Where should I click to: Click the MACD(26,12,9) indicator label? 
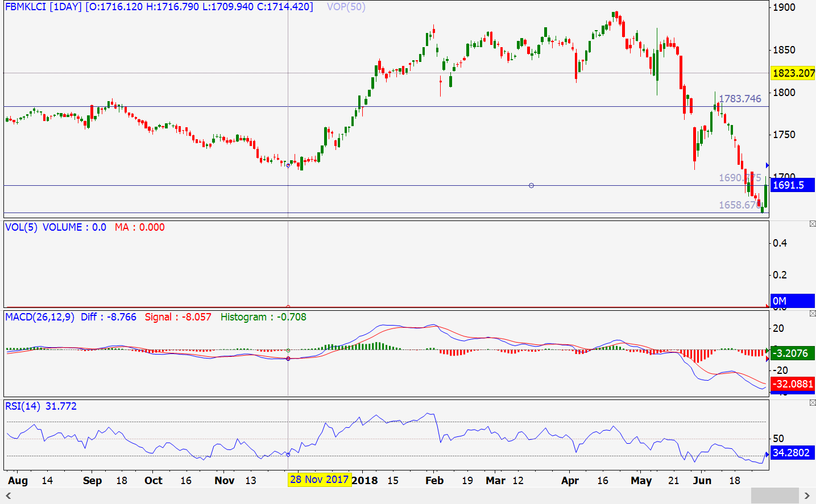pos(39,318)
